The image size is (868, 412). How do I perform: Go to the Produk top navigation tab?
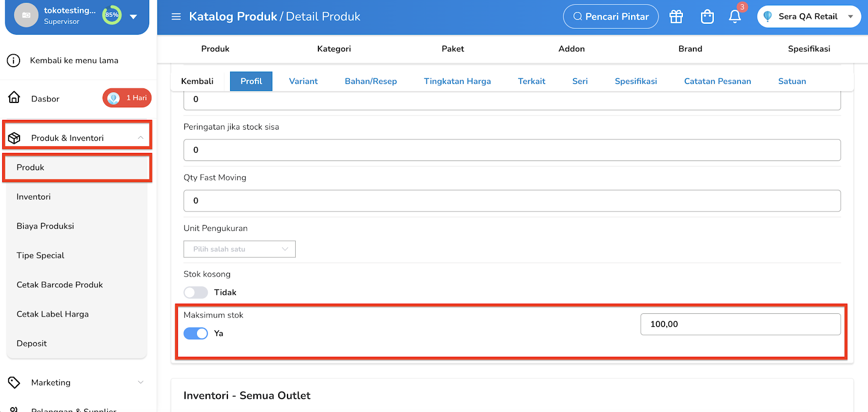[215, 49]
